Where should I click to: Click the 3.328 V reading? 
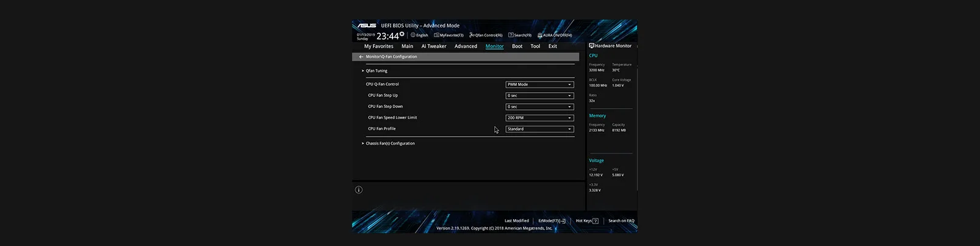[x=595, y=190]
